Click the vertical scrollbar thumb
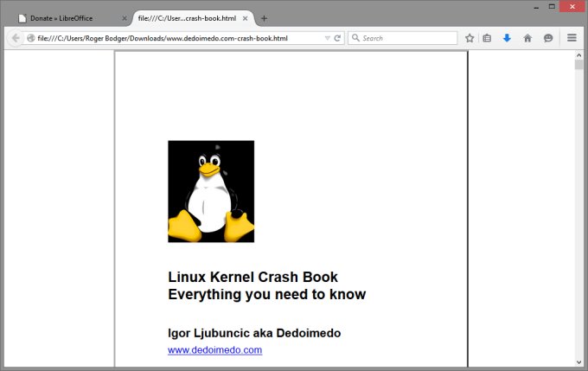588x371 pixels. click(x=579, y=65)
